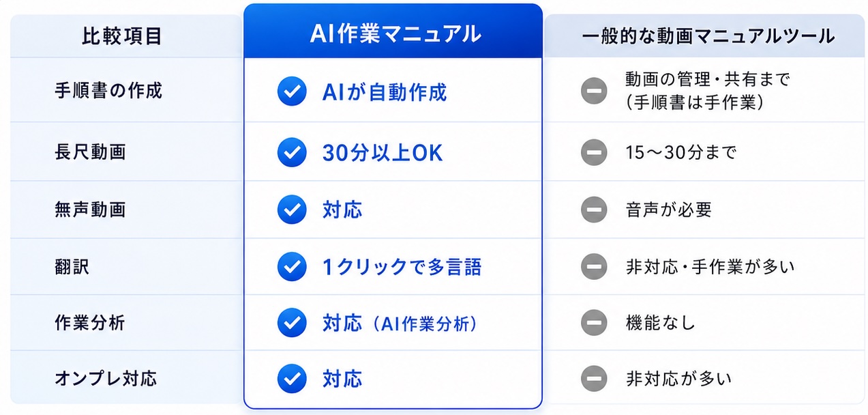868x415 pixels.
Task: Click the 比較項目 column header
Action: pyautogui.click(x=123, y=36)
